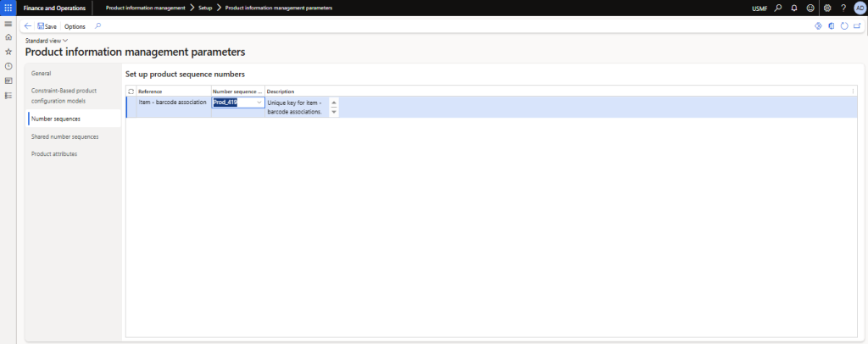Image resolution: width=868 pixels, height=344 pixels.
Task: Open the settings gear in the top bar
Action: pos(827,8)
